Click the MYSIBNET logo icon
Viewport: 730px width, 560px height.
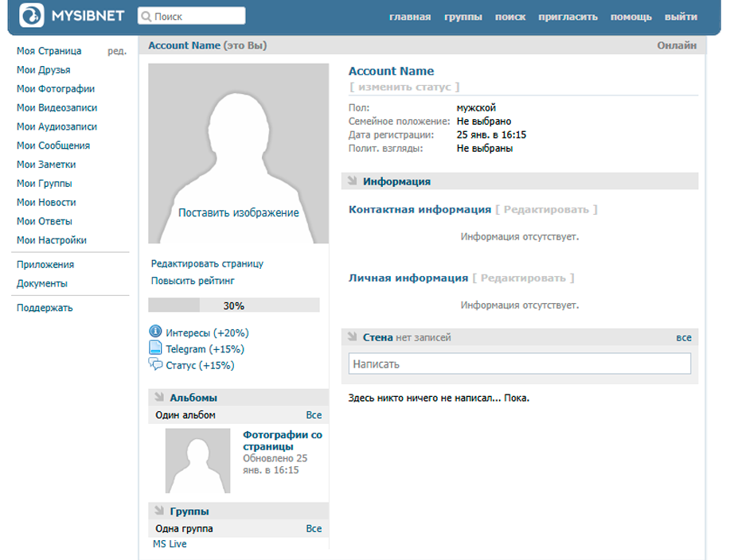tap(33, 16)
